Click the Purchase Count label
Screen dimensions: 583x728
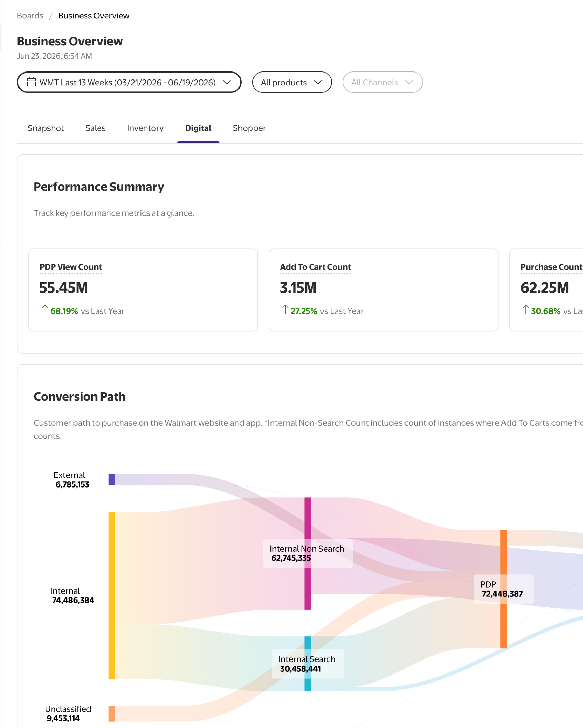coord(551,267)
